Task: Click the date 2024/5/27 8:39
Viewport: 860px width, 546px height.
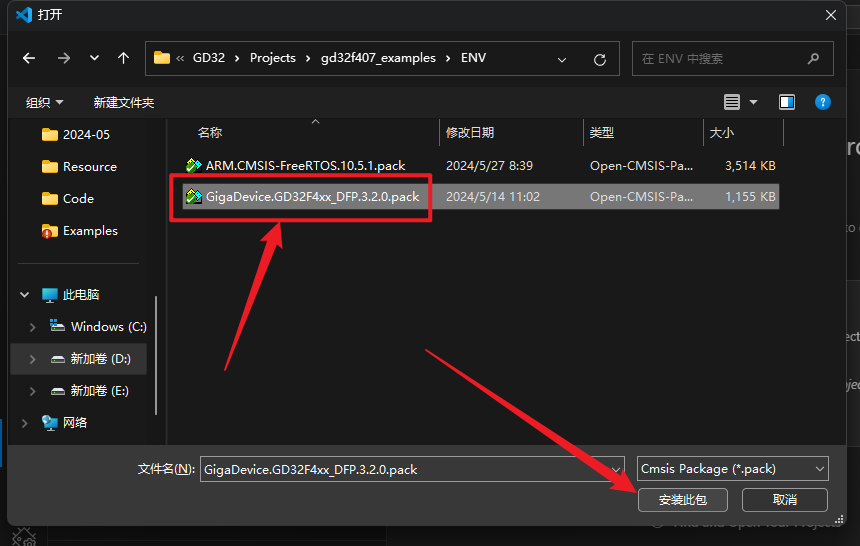Action: [489, 166]
